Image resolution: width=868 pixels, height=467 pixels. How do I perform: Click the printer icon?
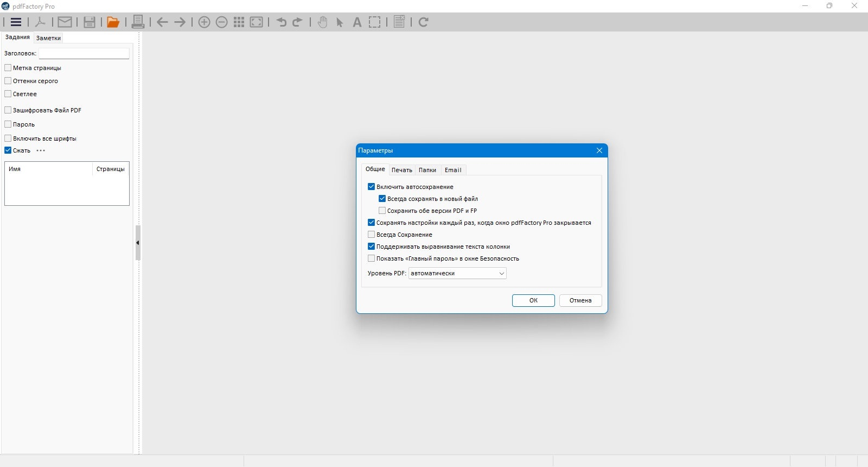138,22
